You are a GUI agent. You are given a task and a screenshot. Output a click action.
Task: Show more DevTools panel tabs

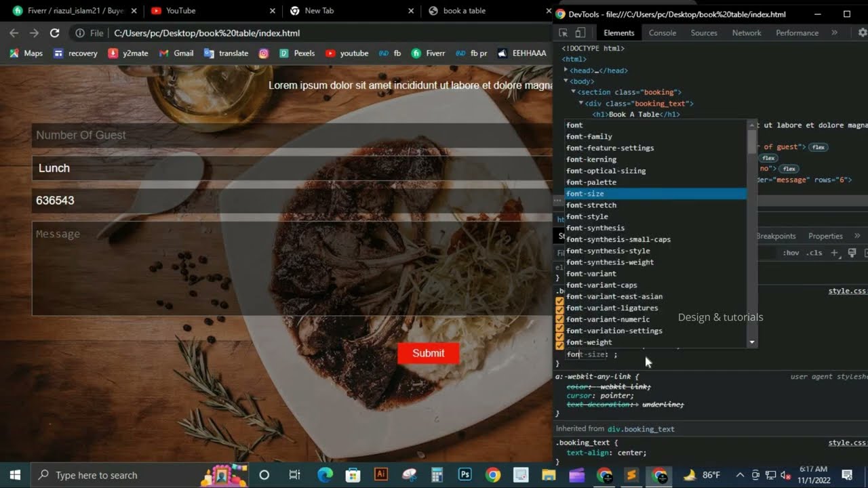834,33
